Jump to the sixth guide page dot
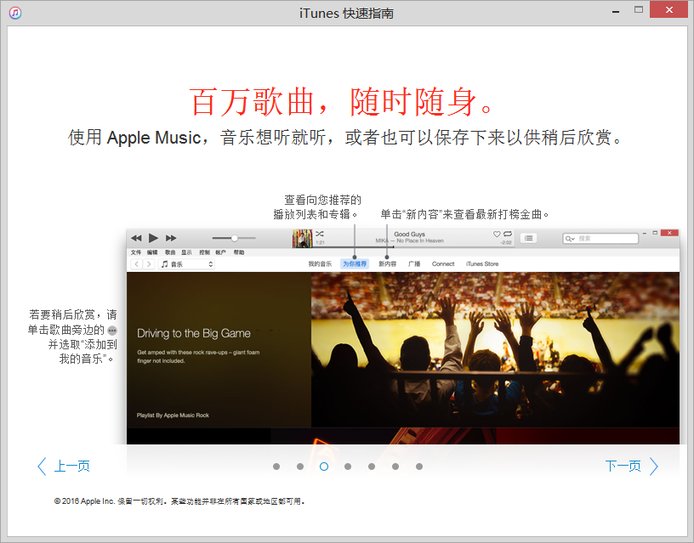694x543 pixels. click(396, 466)
